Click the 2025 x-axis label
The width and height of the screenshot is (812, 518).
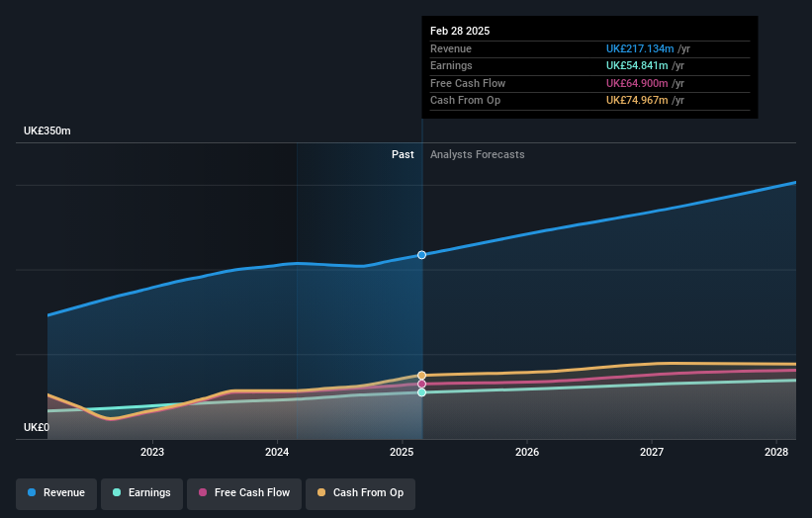coord(402,453)
